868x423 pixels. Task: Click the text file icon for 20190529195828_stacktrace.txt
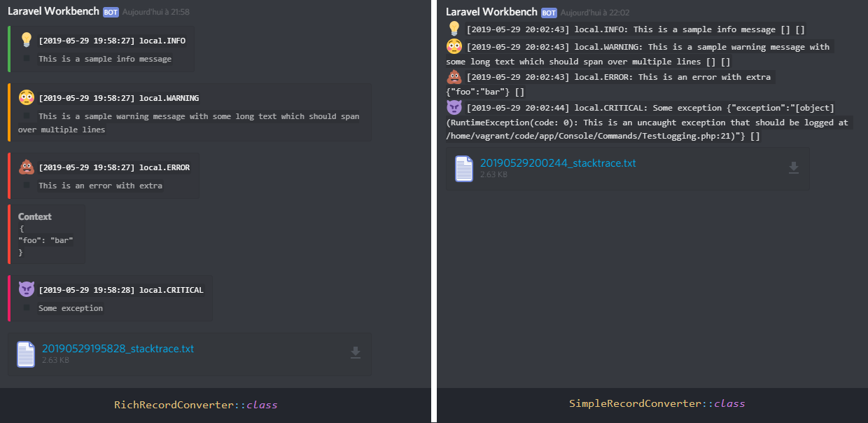[x=26, y=354]
